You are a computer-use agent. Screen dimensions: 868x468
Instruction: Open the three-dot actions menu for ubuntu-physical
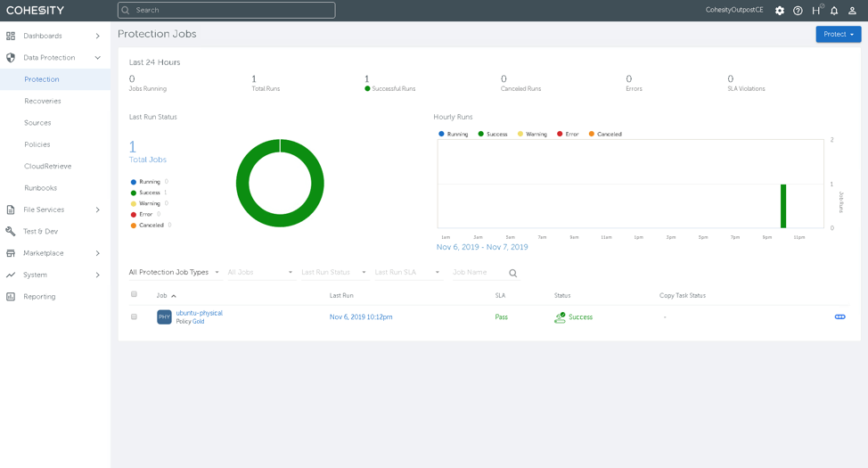pos(839,317)
